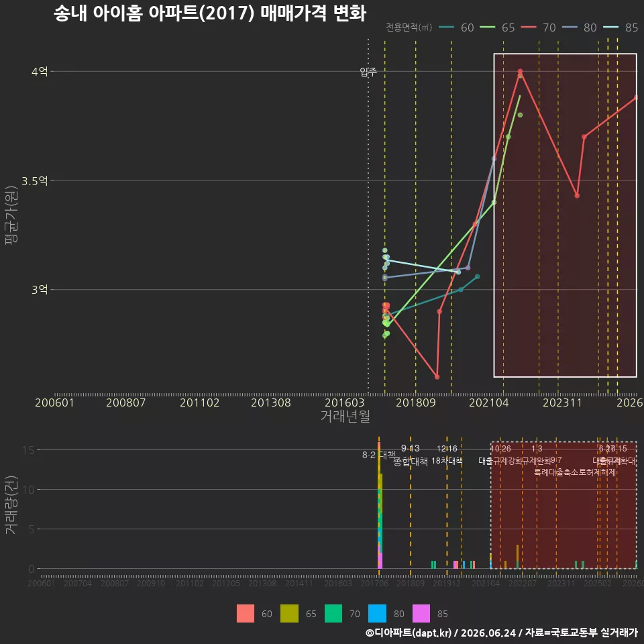Image resolution: width=644 pixels, height=644 pixels.
Task: Click the 200807 price chart x-axis label
Action: pyautogui.click(x=125, y=402)
